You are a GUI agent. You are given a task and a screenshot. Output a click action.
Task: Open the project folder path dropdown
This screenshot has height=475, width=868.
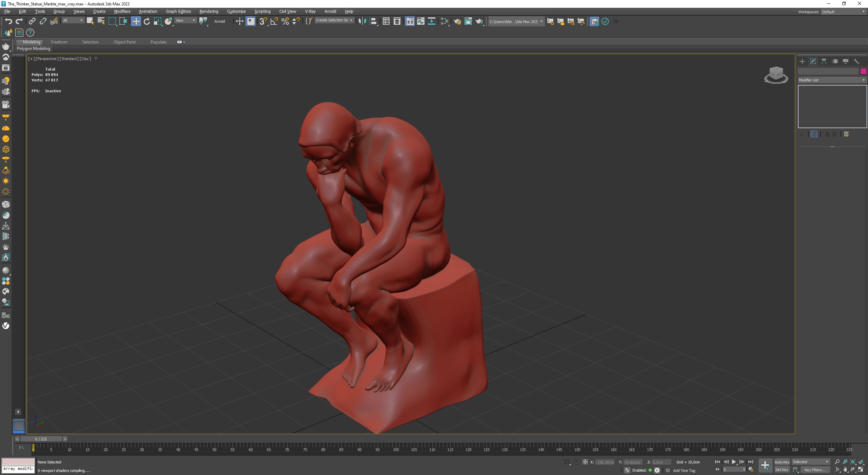(x=516, y=22)
